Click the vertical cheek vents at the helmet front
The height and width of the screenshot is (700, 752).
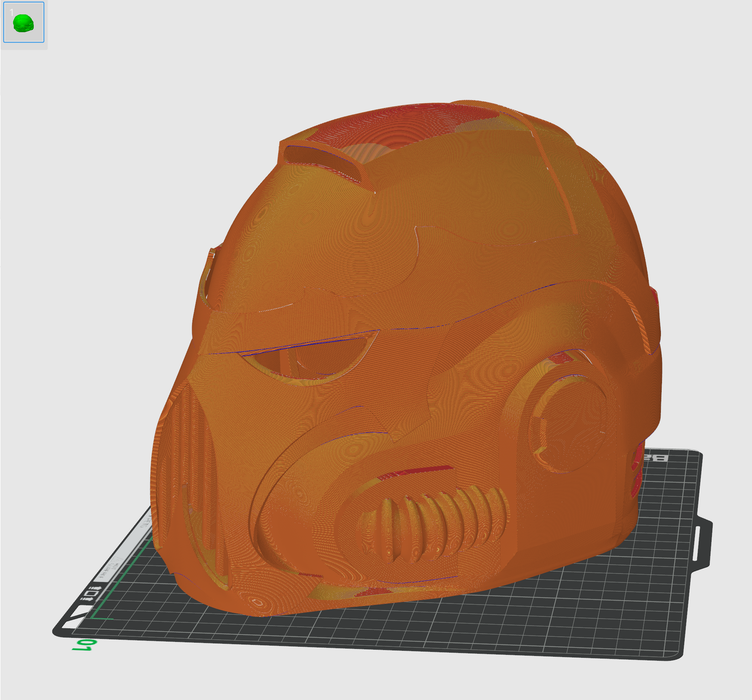pos(192,450)
